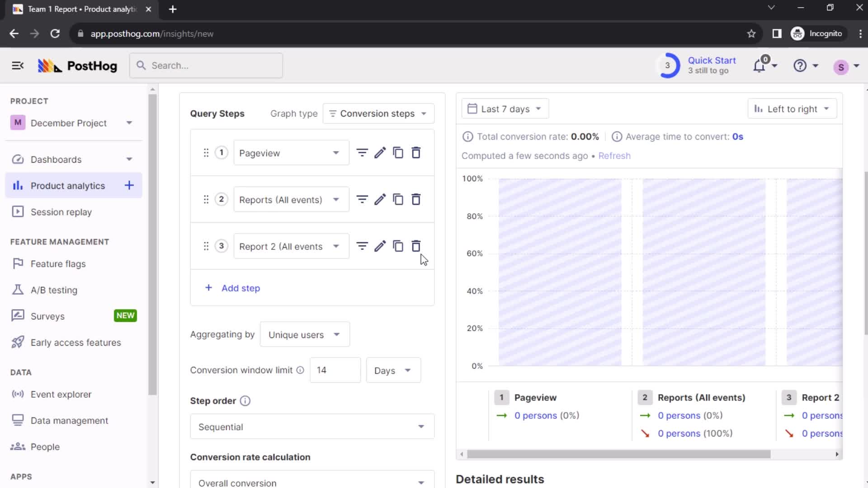Click the filter icon on Pageview step
Viewport: 868px width, 488px height.
point(363,154)
